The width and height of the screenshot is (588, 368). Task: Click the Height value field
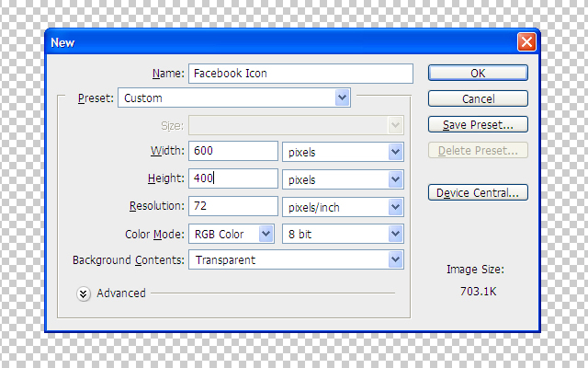point(233,178)
